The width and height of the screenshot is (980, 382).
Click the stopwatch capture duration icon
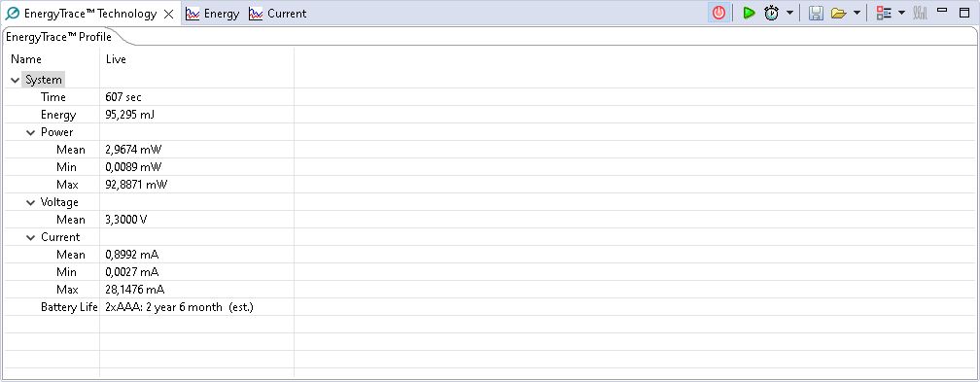pyautogui.click(x=772, y=14)
